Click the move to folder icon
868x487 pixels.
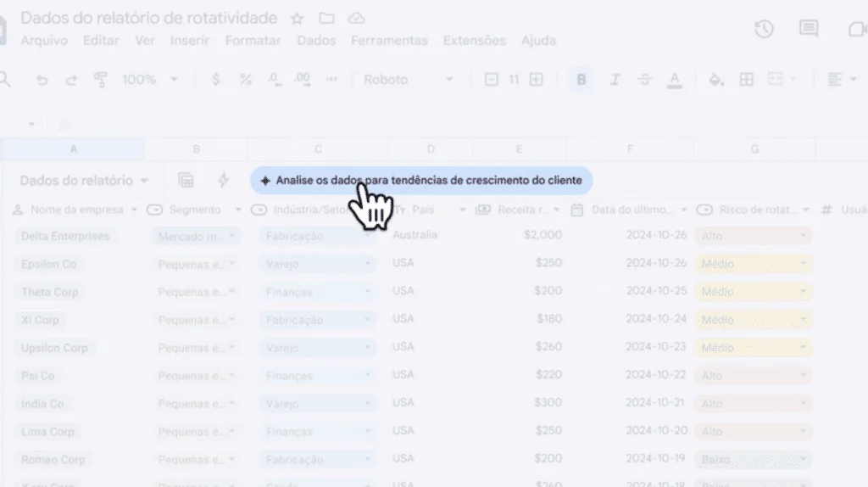(x=326, y=19)
